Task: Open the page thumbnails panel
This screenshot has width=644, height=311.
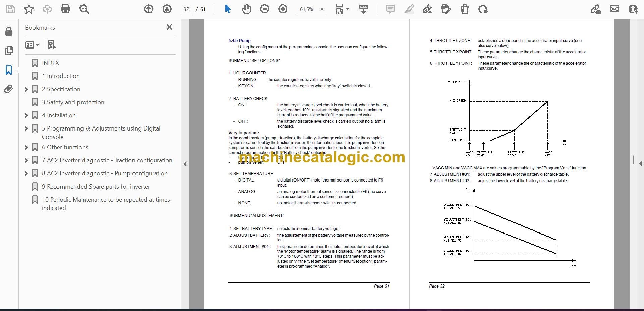Action: tap(9, 51)
